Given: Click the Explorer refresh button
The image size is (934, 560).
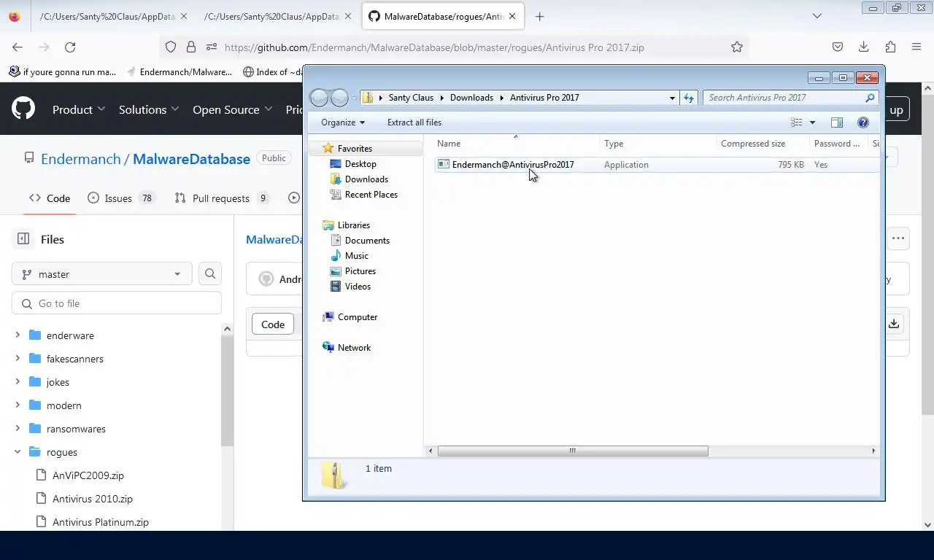Looking at the screenshot, I should (689, 97).
